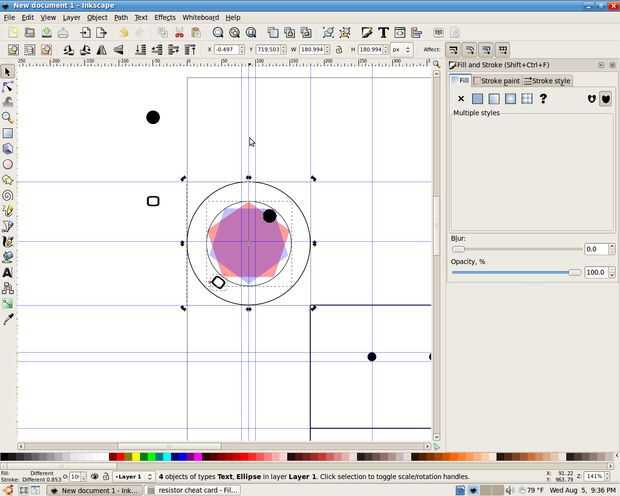Toggle fourth Affect button (move patterns)
Viewport: 620px width, 496px height.
point(503,50)
